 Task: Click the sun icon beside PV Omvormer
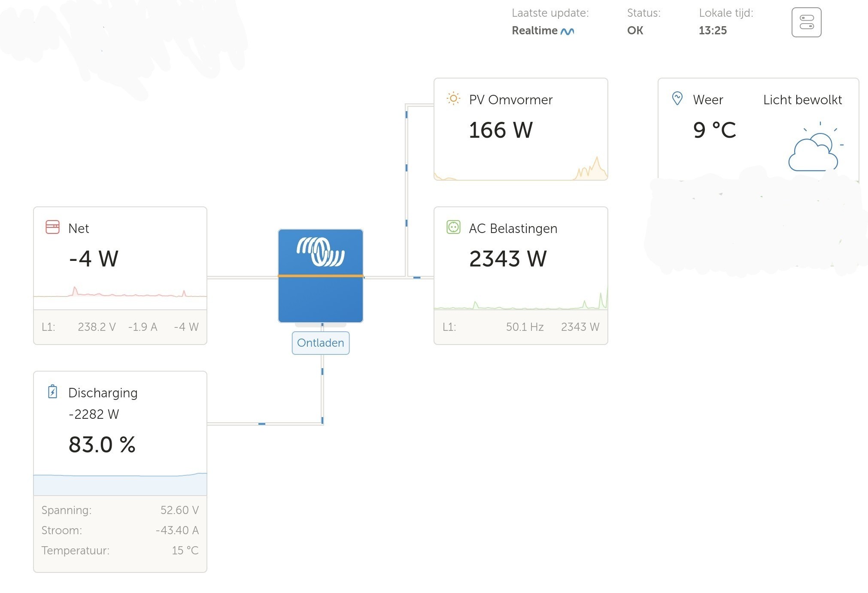click(x=453, y=99)
